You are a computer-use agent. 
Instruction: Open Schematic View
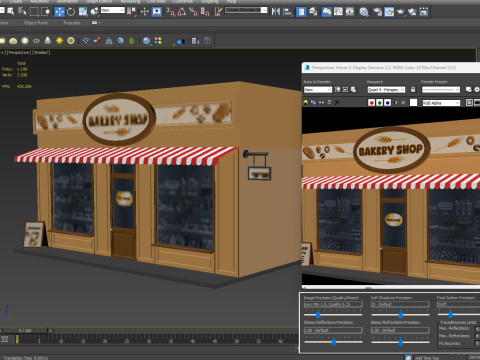point(350,12)
